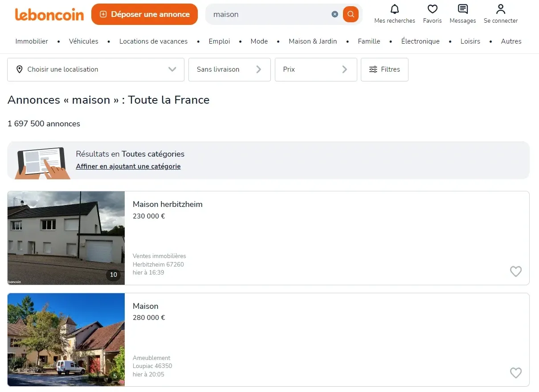Select the Véhicules menu item
The height and width of the screenshot is (392, 539).
coord(83,41)
